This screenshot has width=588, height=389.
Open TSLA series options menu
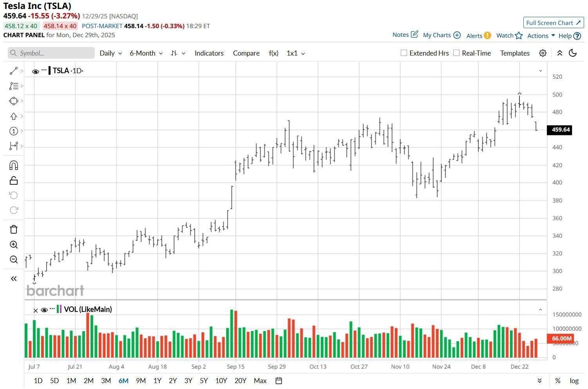coord(44,70)
